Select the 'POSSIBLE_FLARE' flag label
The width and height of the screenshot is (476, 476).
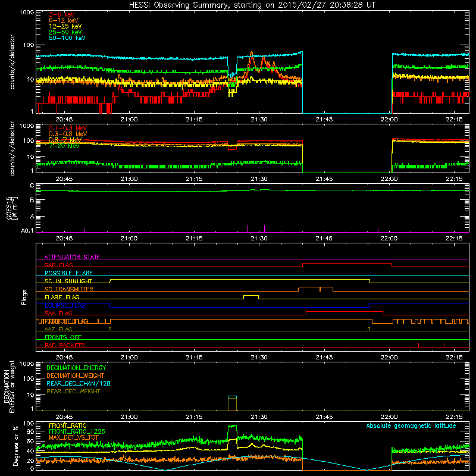tap(68, 273)
